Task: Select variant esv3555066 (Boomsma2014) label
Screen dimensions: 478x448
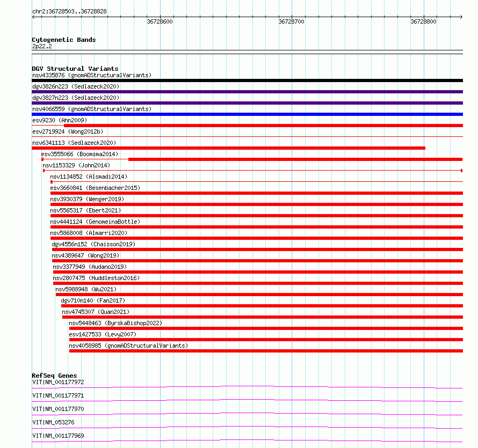Action: 79,154
